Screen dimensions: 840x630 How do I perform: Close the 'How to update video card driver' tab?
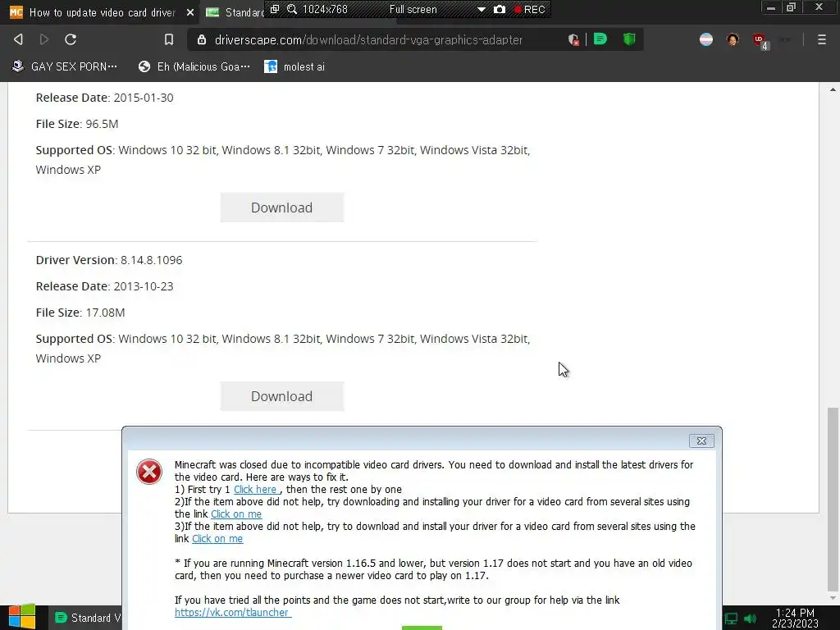pos(190,12)
